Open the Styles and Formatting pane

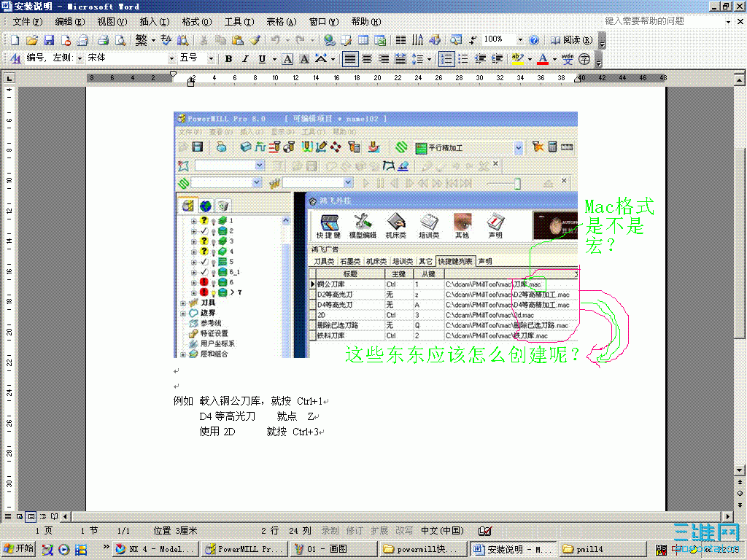tap(15, 58)
